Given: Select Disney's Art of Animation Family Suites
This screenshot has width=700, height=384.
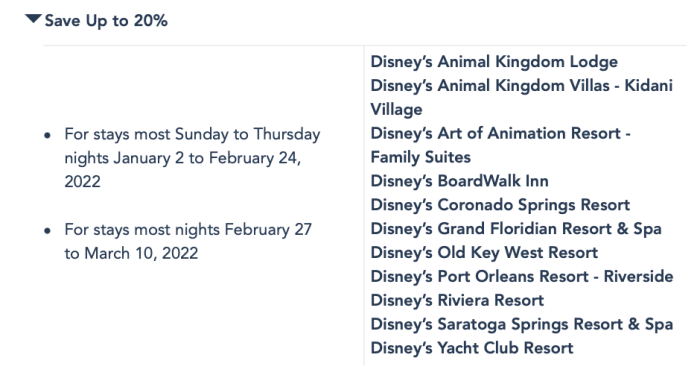Looking at the screenshot, I should point(500,145).
